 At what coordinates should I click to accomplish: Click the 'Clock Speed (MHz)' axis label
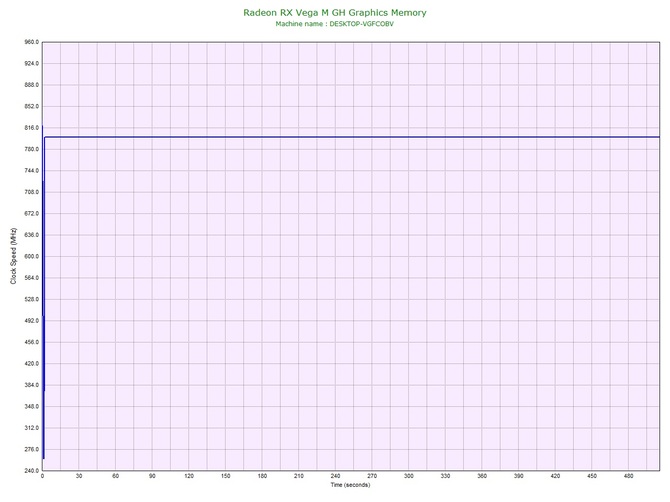click(x=14, y=256)
